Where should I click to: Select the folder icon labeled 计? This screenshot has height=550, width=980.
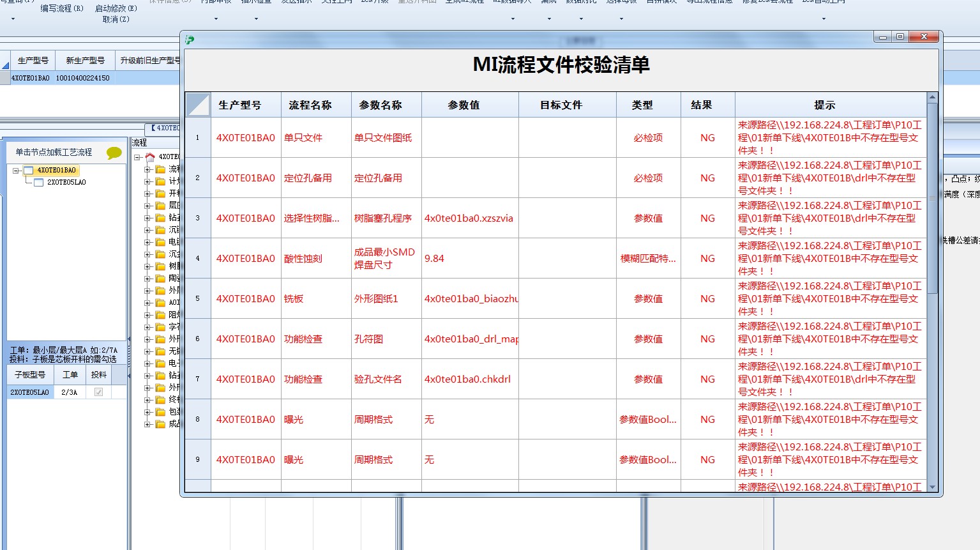click(x=160, y=181)
